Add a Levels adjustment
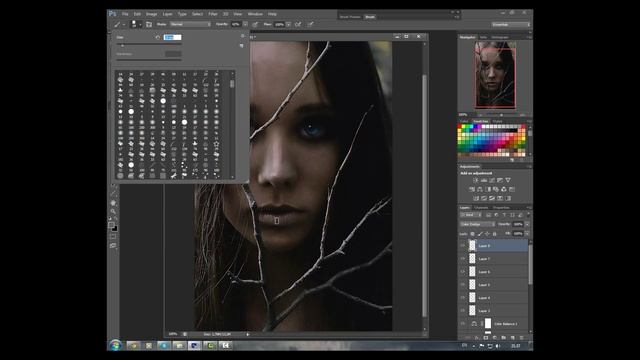This screenshot has width=640, height=360. (484, 180)
